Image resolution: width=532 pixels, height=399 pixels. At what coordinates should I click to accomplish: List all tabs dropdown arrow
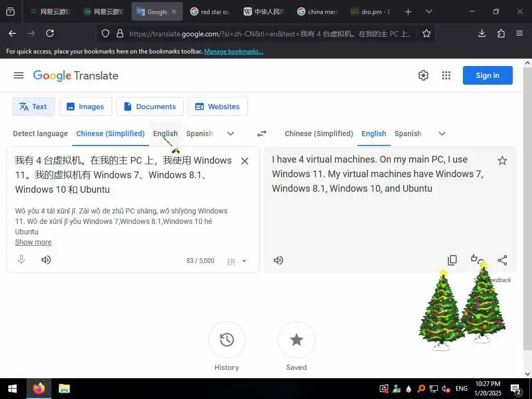coord(429,11)
